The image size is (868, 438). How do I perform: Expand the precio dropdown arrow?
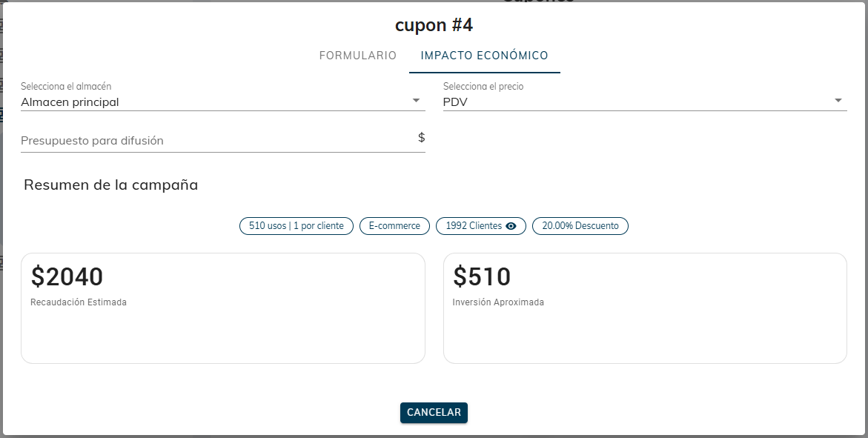click(838, 101)
